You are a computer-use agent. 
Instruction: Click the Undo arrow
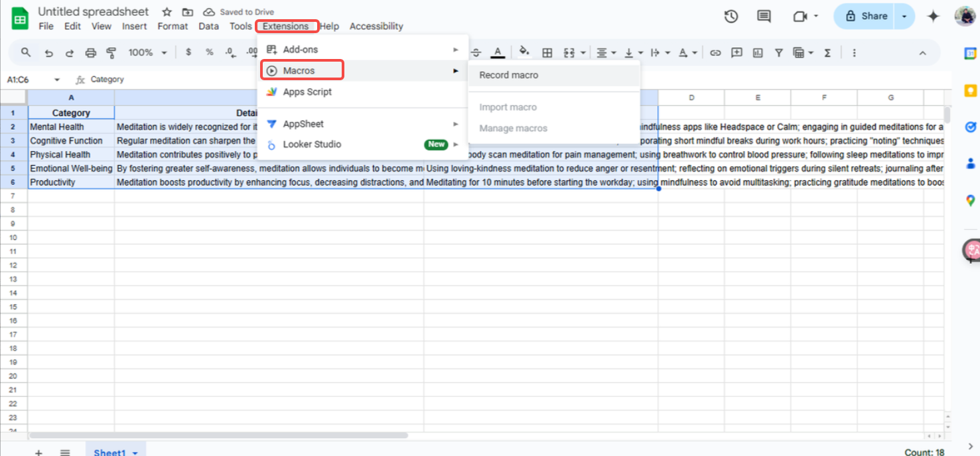48,52
